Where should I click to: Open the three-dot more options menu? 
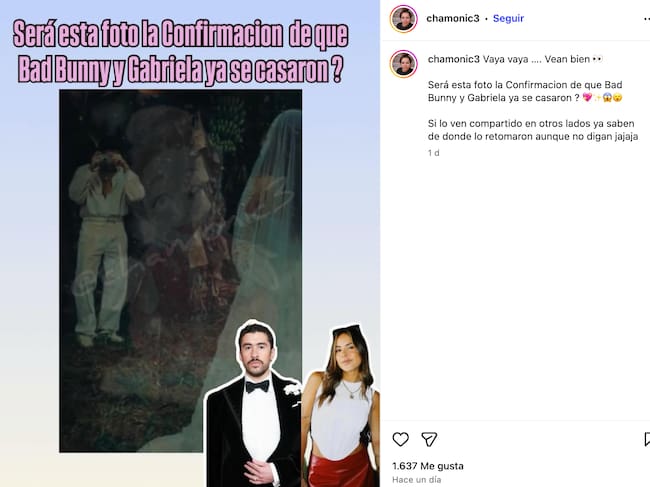pyautogui.click(x=647, y=19)
